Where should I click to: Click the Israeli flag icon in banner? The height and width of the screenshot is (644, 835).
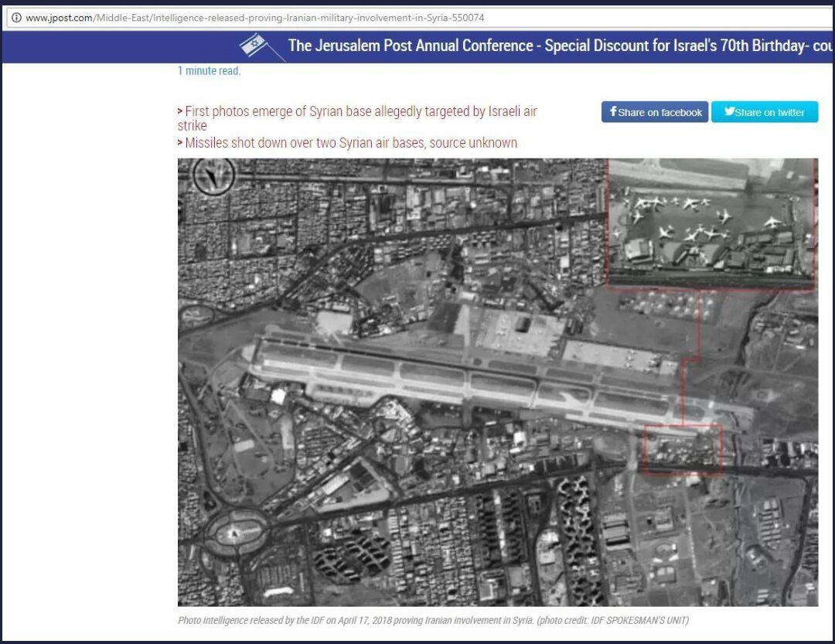coord(261,47)
